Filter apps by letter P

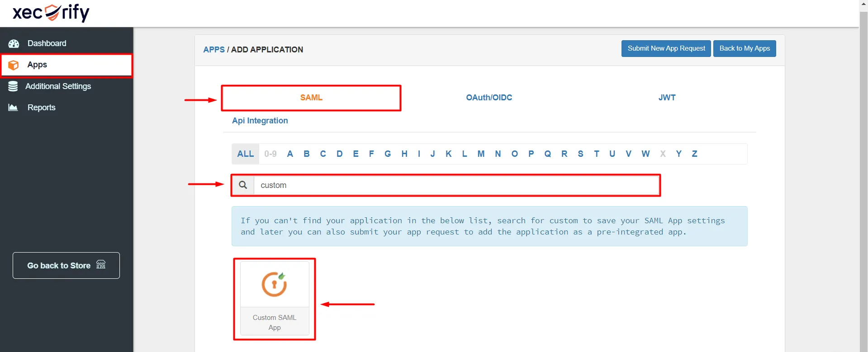tap(531, 154)
